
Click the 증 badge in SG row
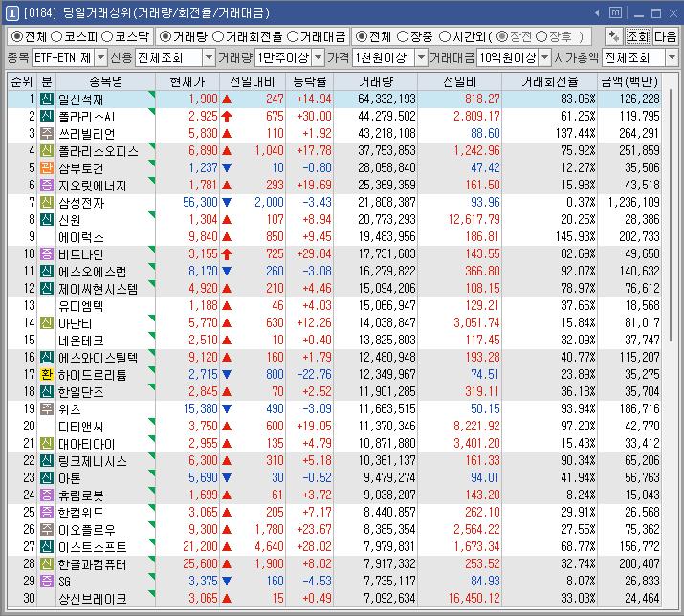tap(47, 581)
